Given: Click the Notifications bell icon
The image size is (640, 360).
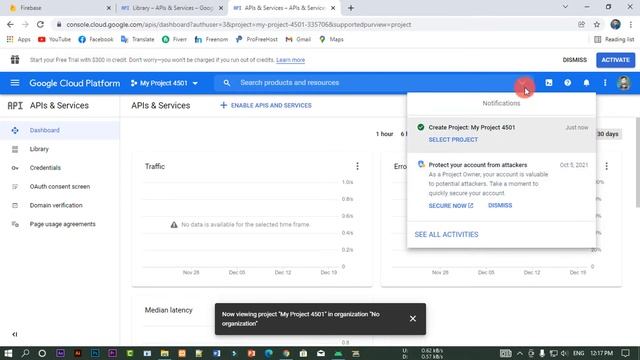Looking at the screenshot, I should (586, 83).
